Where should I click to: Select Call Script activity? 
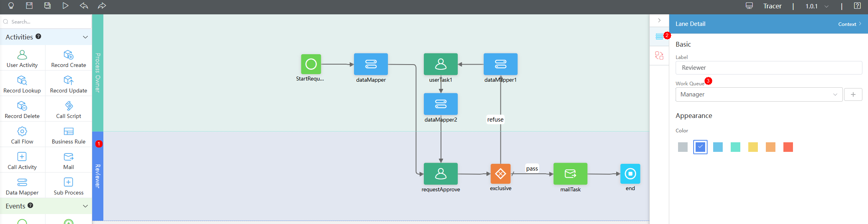[x=69, y=109]
